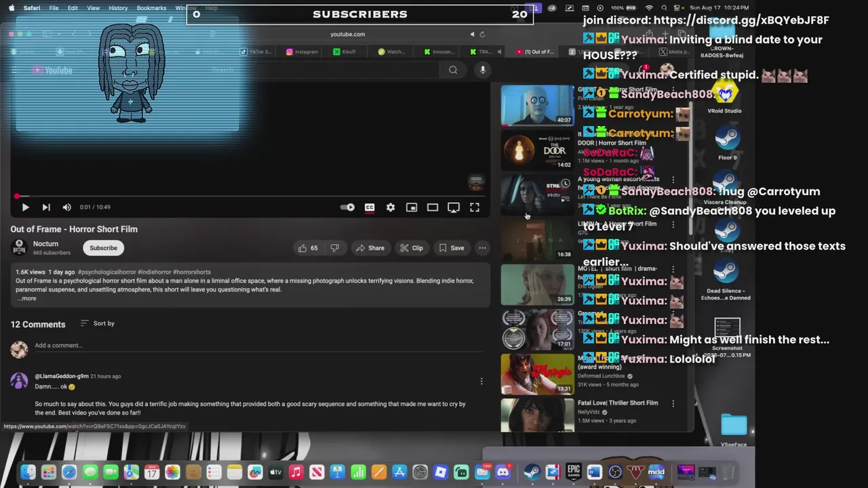Dislike the video thumbs down
The image size is (868, 488).
coord(335,248)
